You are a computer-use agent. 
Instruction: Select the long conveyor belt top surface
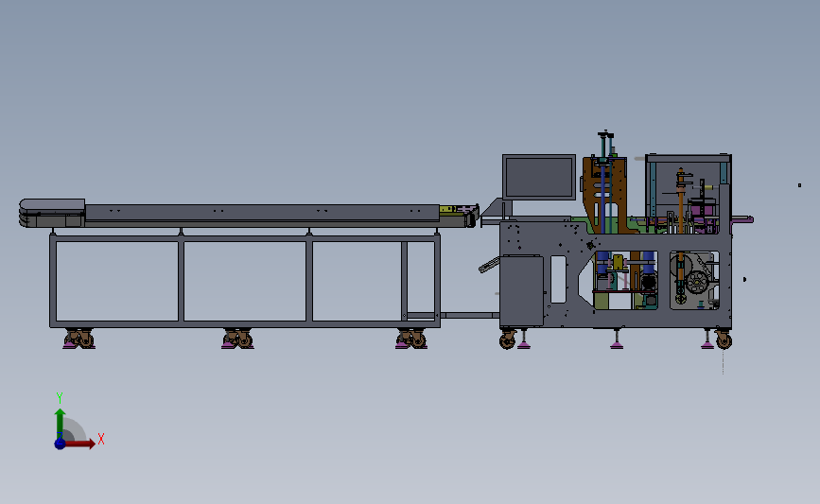(x=262, y=212)
